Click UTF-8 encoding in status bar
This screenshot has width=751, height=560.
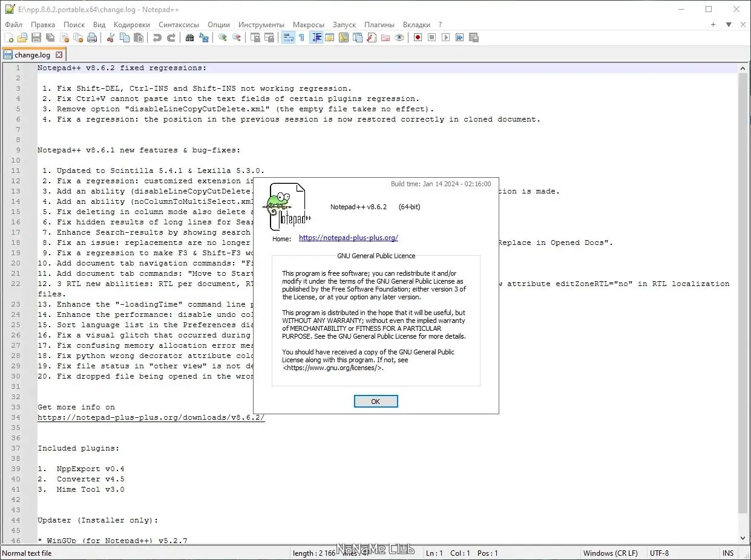659,553
